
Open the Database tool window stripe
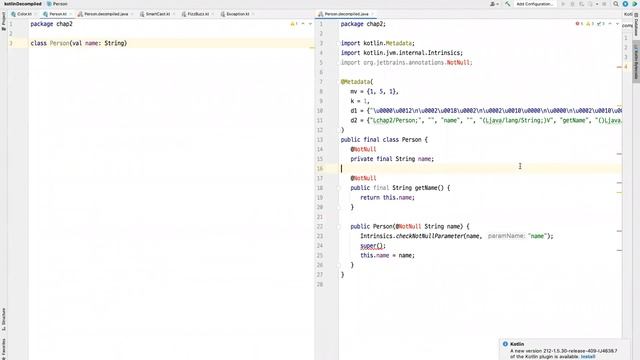(x=636, y=24)
